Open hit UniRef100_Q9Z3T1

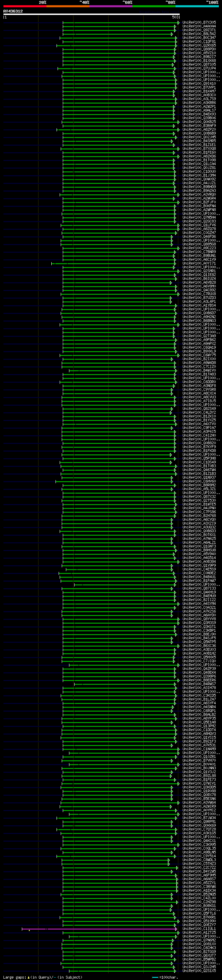(199, 30)
